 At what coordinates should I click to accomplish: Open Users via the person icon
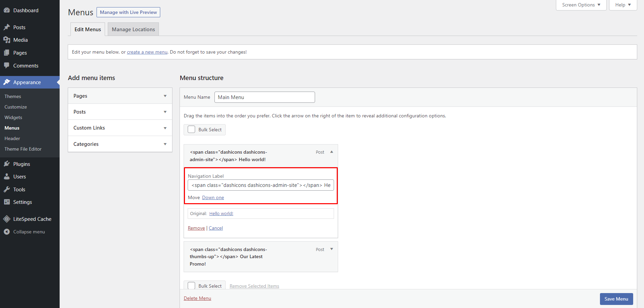click(x=7, y=177)
